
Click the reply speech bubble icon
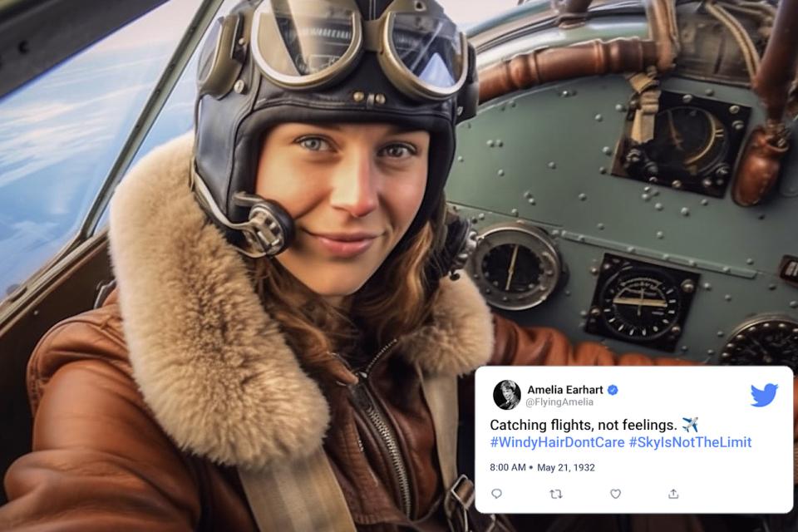tap(497, 493)
